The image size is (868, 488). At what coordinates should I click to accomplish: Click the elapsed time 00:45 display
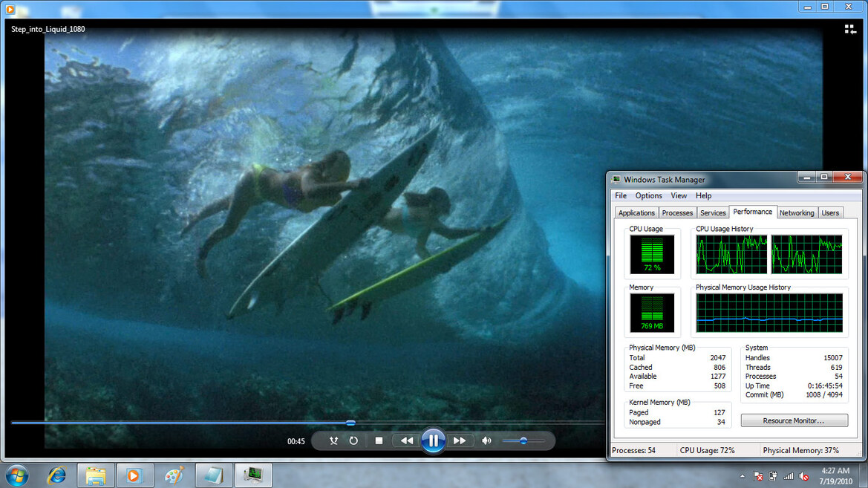pyautogui.click(x=296, y=441)
